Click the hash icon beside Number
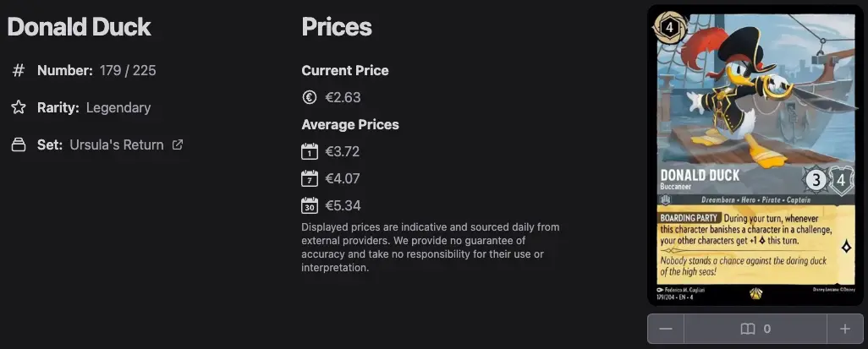This screenshot has height=349, width=868. tap(19, 71)
